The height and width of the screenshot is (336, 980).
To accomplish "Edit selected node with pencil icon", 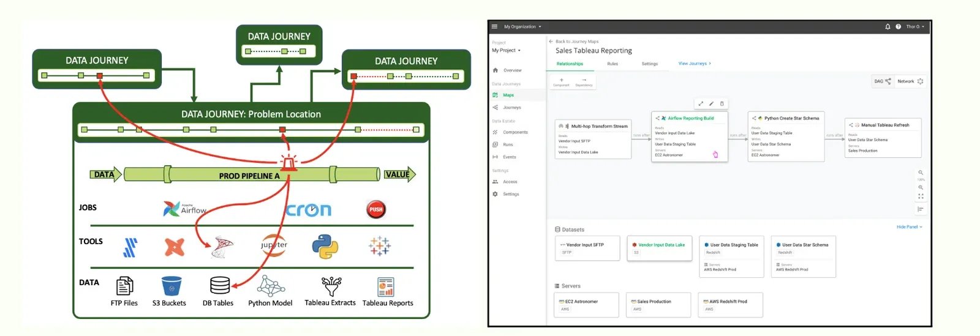I will (x=711, y=103).
